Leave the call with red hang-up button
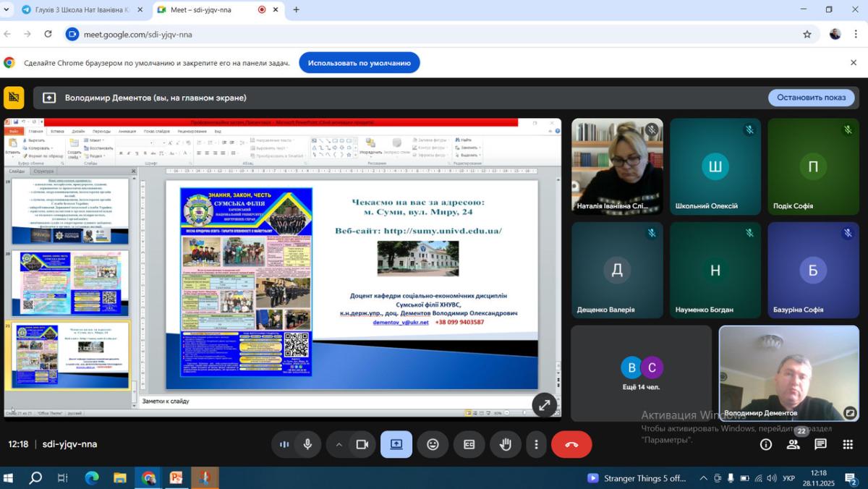The width and height of the screenshot is (868, 489). 571,444
